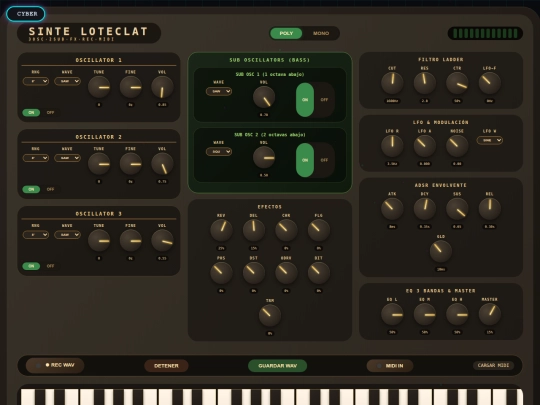
Task: Open Oscillator 1 WAVE dropdown
Action: pos(67,81)
